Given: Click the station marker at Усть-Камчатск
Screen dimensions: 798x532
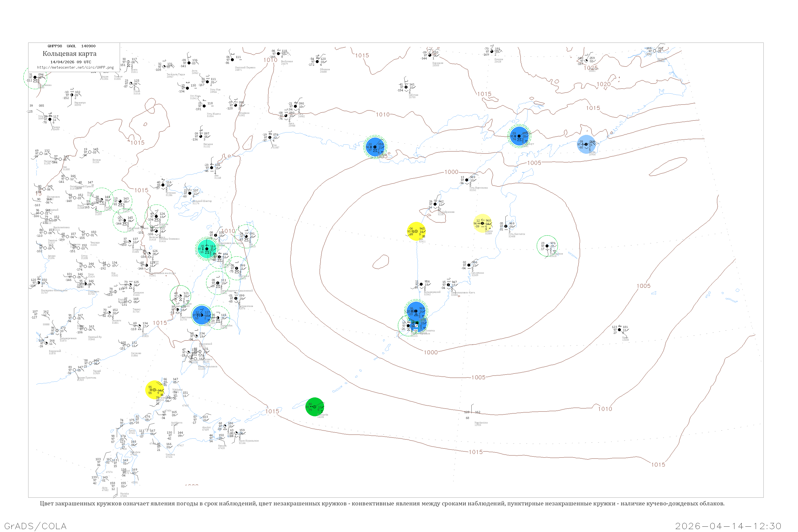Looking at the screenshot, I should tap(506, 226).
